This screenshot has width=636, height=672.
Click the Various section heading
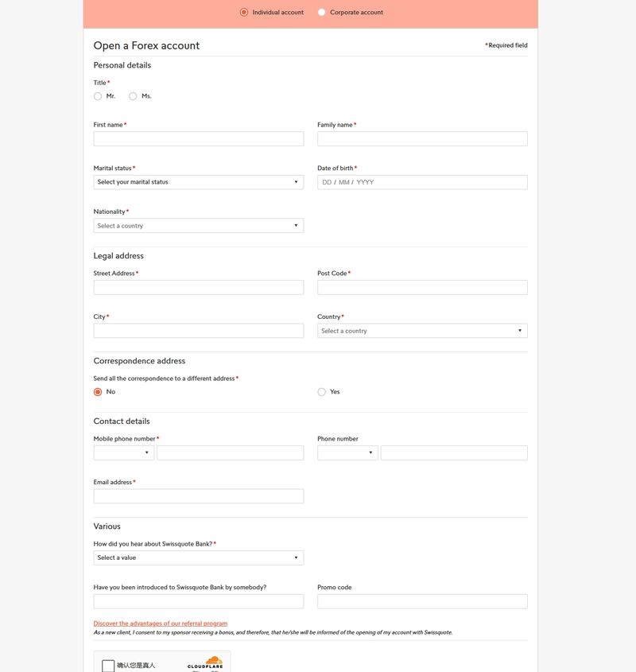[107, 526]
